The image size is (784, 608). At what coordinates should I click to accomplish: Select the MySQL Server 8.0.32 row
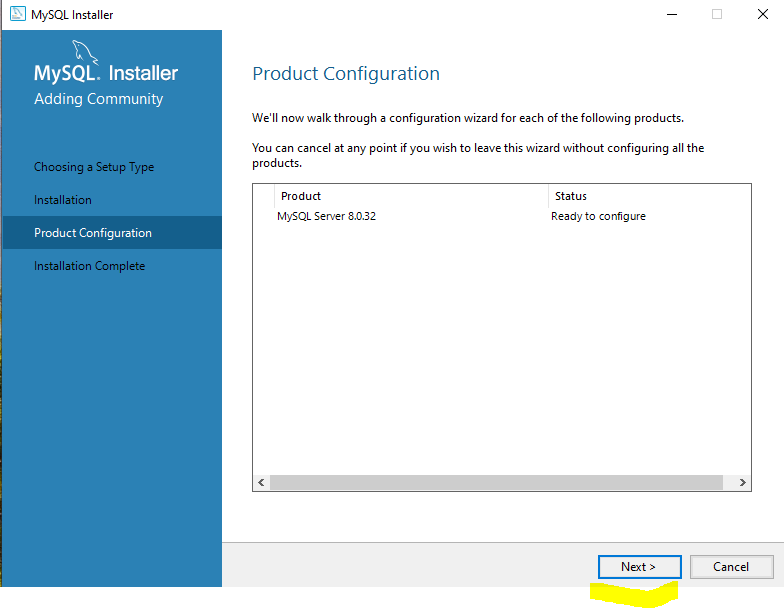coord(502,216)
